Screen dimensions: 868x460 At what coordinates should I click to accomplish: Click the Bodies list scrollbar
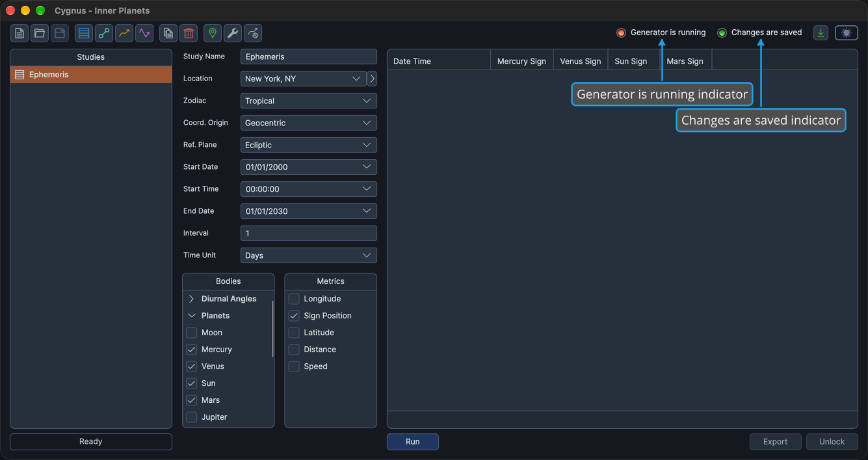coord(272,328)
